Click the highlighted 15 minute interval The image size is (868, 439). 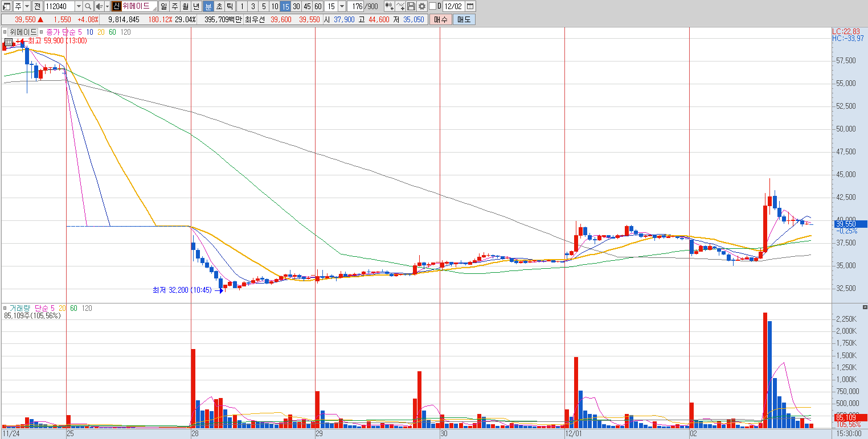coord(285,6)
